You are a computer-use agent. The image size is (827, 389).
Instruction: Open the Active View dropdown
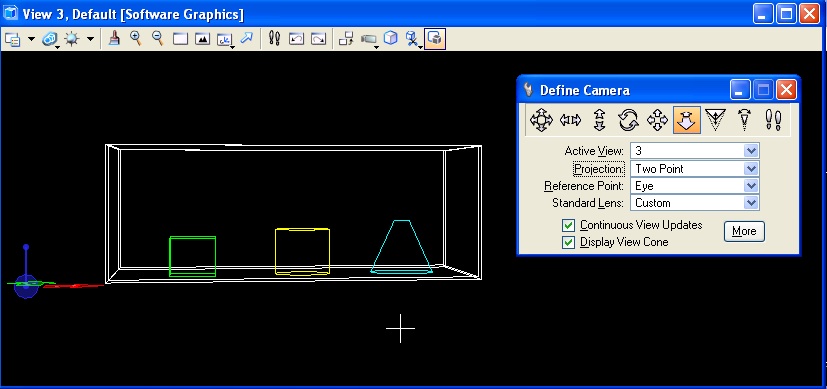[x=695, y=151]
